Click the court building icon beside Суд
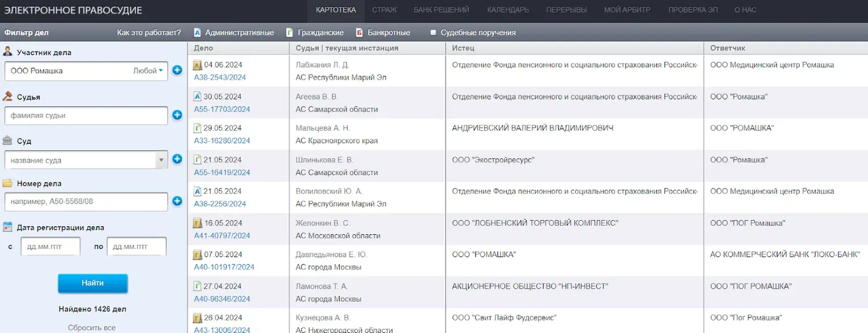 [8, 140]
